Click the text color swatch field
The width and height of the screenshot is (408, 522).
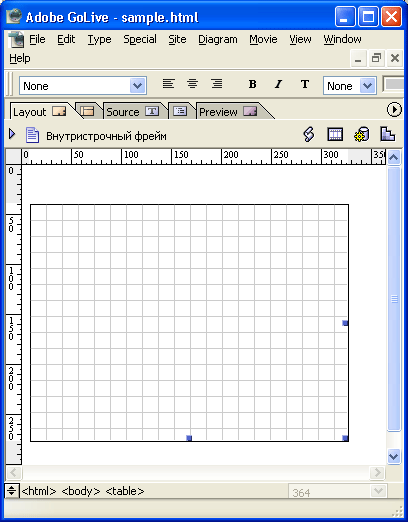pyautogui.click(x=395, y=84)
